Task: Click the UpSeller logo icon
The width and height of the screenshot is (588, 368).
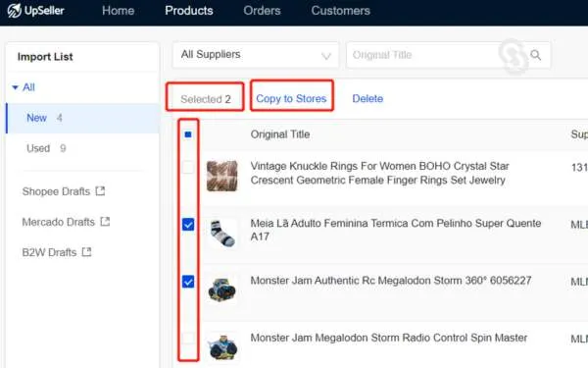Action: tap(15, 11)
